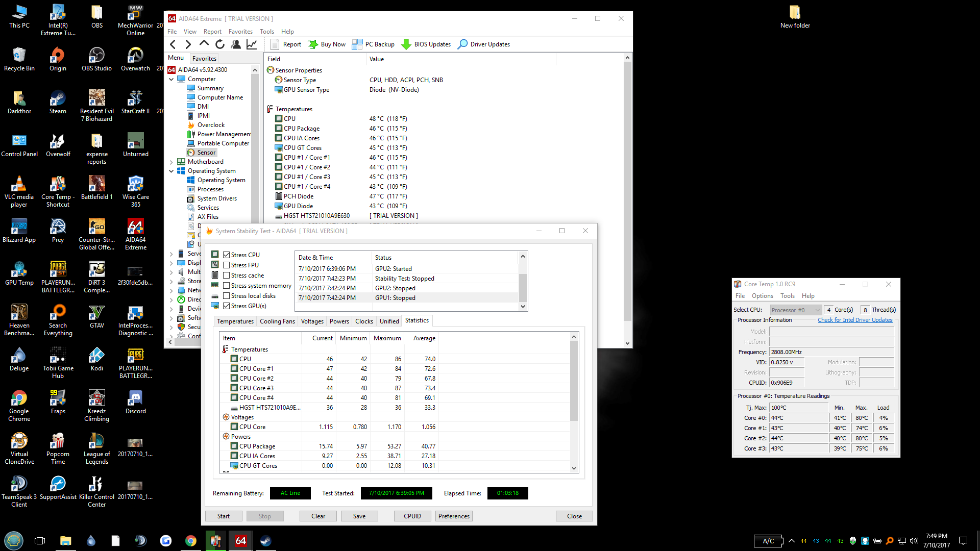Expand the Motherboard tree node
The height and width of the screenshot is (551, 980).
coord(171,162)
